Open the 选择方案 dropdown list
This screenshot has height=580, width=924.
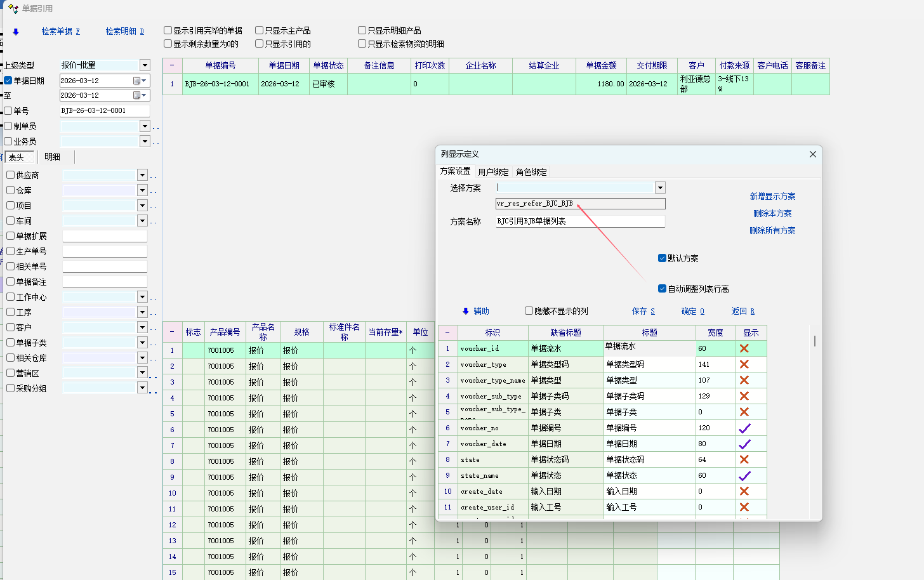[660, 188]
